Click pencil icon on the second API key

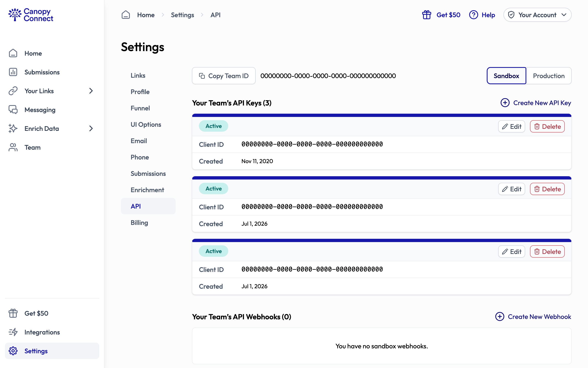point(505,189)
